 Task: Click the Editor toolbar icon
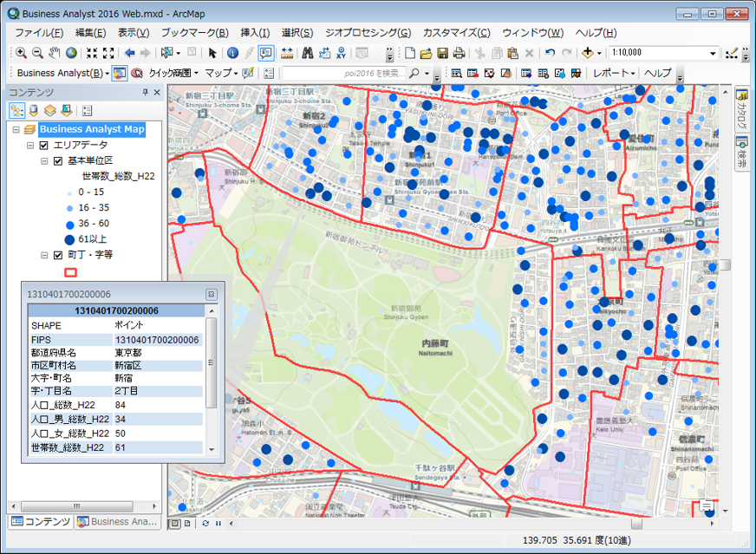732,53
